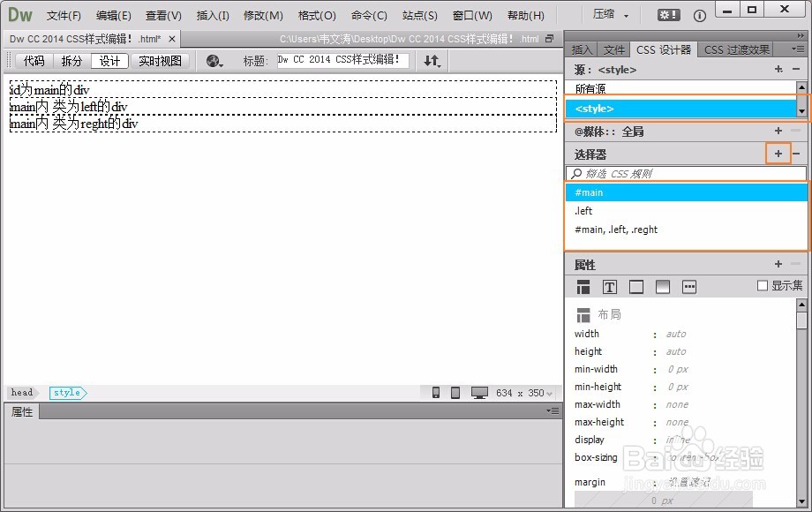Add a CSS source with plus
The image size is (812, 512).
click(778, 69)
